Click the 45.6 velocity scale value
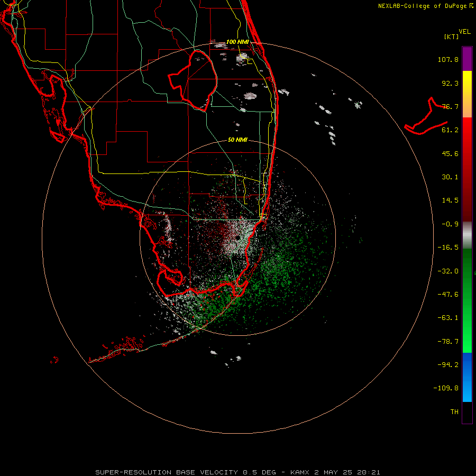 pyautogui.click(x=450, y=153)
